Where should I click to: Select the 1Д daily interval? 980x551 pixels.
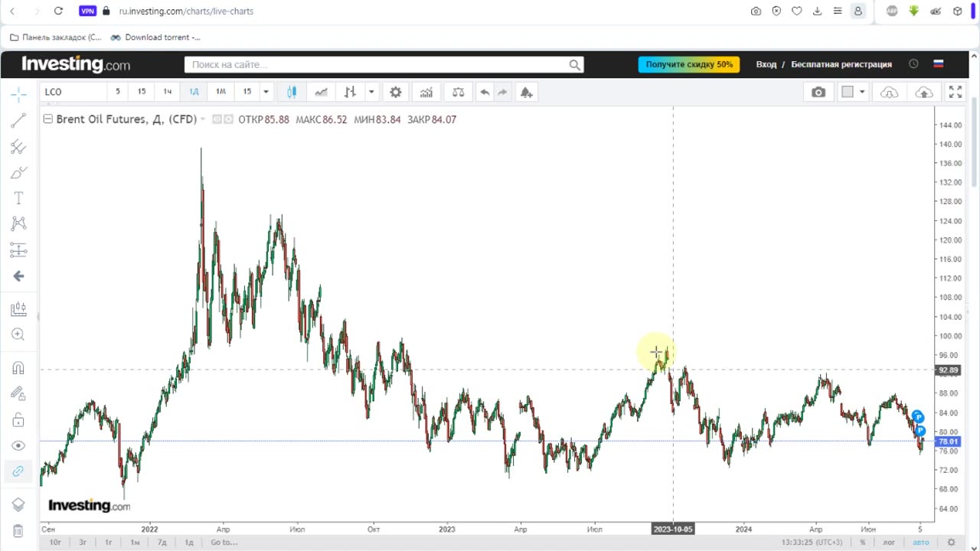(x=194, y=92)
